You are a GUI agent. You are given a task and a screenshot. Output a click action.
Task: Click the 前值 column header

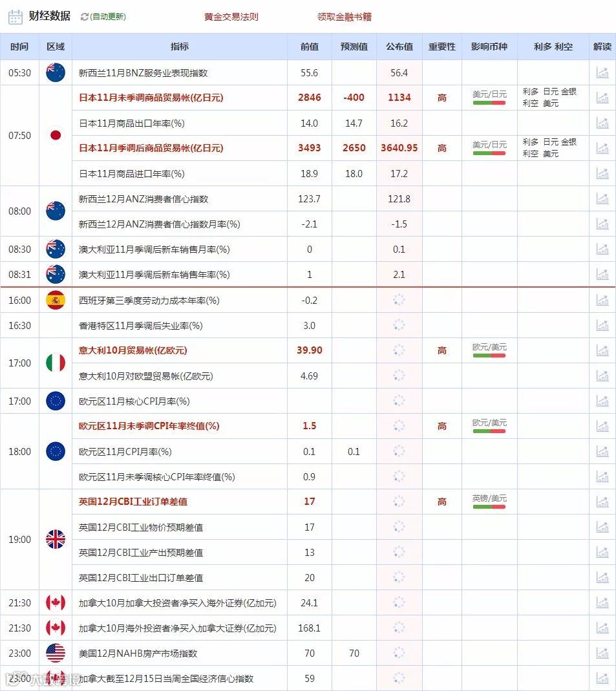pyautogui.click(x=310, y=47)
